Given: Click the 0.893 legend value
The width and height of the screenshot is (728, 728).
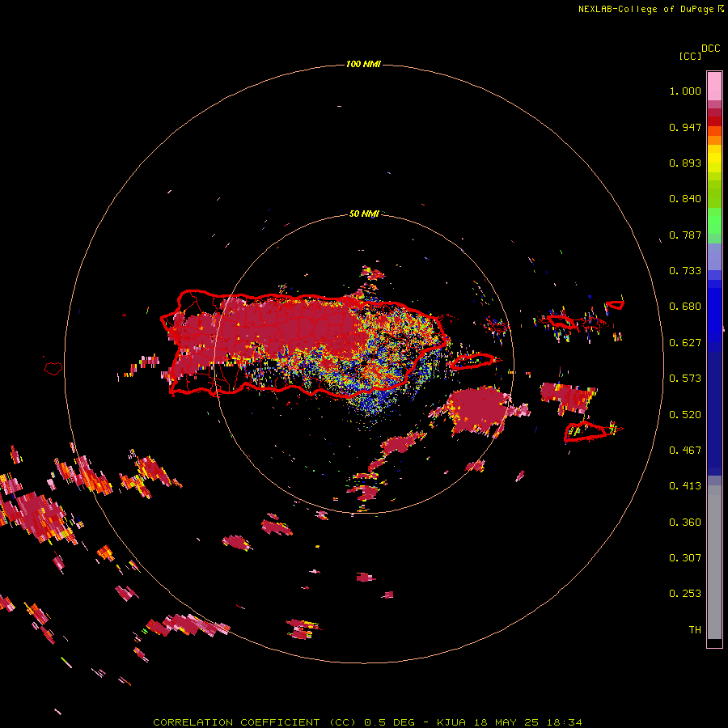Looking at the screenshot, I should [685, 163].
